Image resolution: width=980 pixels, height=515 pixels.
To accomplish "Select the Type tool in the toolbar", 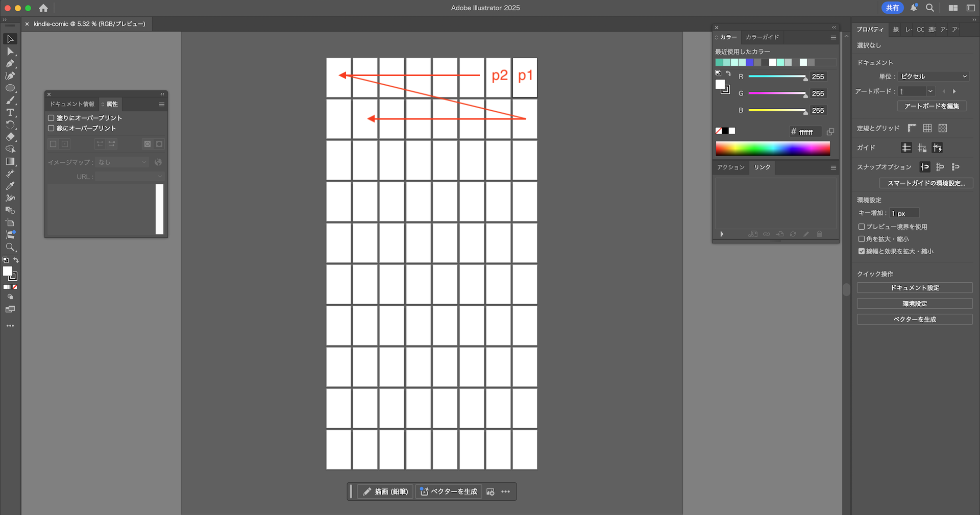I will pyautogui.click(x=10, y=112).
